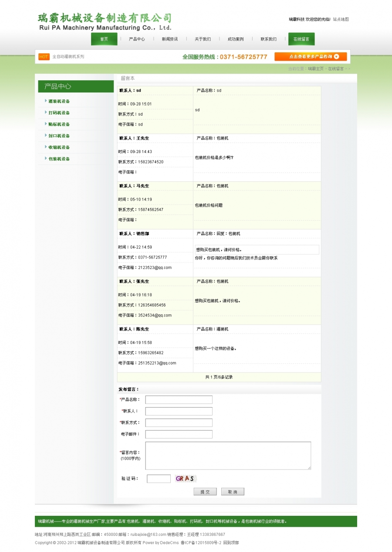
Task: Click the 留言本 section heading
Action: [x=128, y=78]
